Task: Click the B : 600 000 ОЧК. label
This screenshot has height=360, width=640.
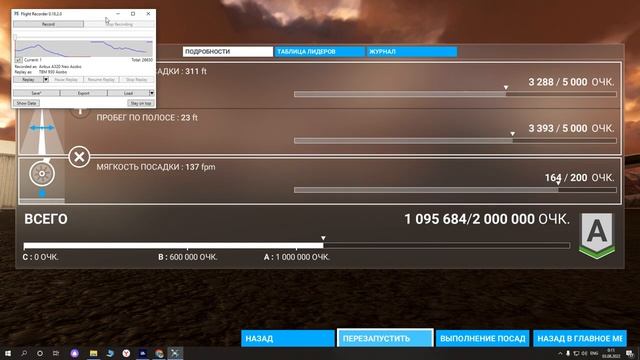Action: pos(188,257)
